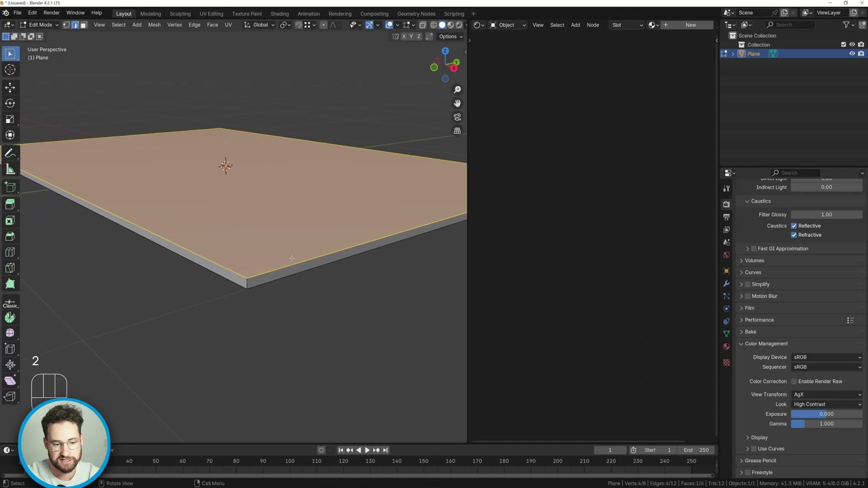Disable Reflective caustics checkbox

coord(794,226)
